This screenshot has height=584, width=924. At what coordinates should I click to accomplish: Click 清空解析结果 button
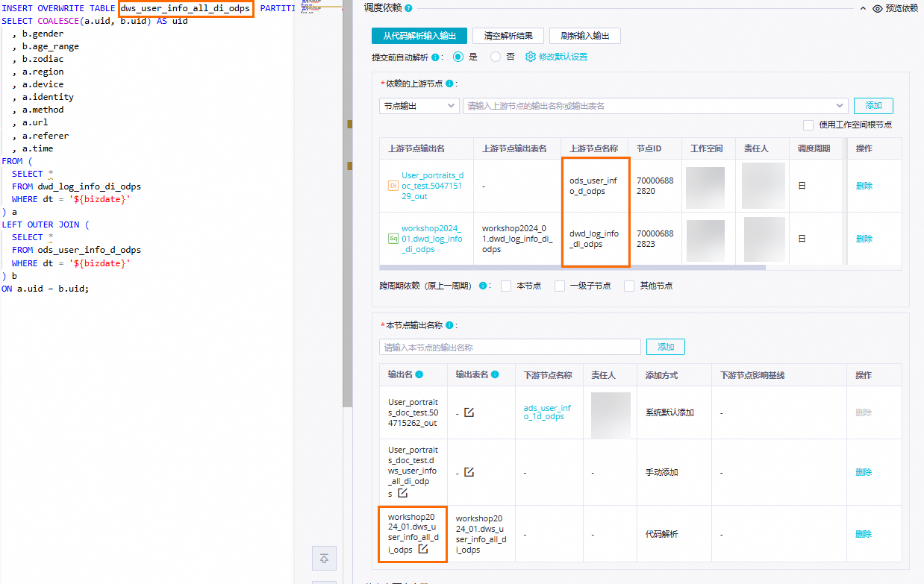point(508,36)
